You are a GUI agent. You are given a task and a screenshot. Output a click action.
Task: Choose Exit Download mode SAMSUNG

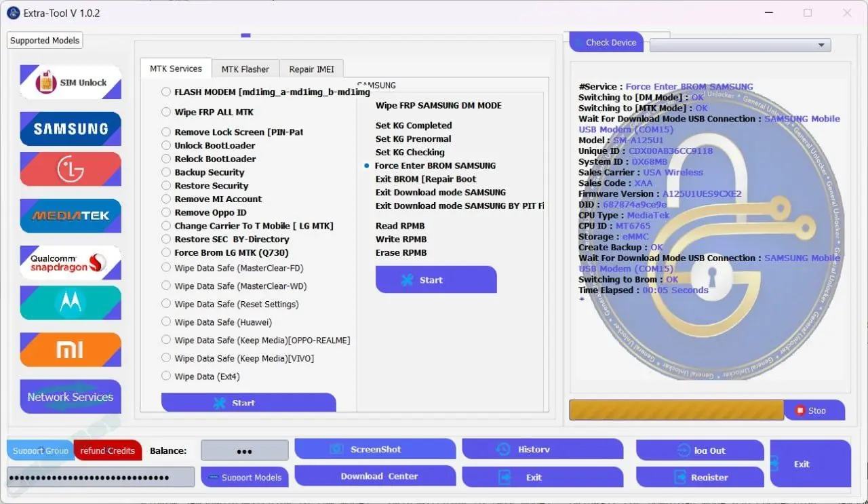(x=441, y=192)
